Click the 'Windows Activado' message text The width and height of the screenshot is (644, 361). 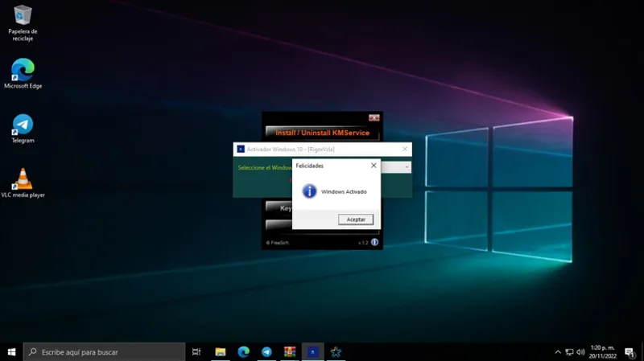click(344, 191)
